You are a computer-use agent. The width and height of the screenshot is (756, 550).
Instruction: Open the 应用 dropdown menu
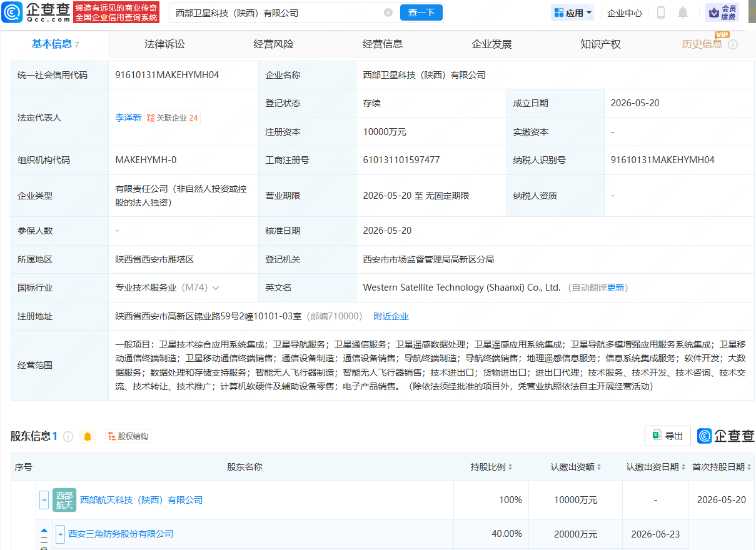(573, 12)
